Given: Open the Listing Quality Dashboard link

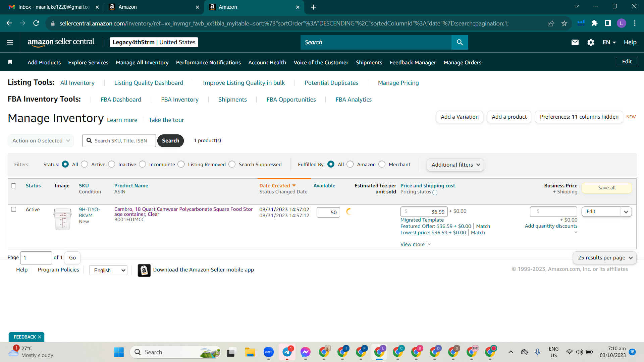Looking at the screenshot, I should 149,83.
